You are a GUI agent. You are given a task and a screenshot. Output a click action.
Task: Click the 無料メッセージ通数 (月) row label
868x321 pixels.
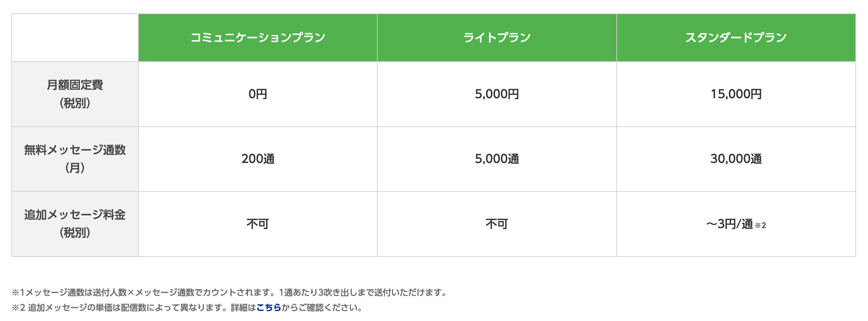click(75, 159)
